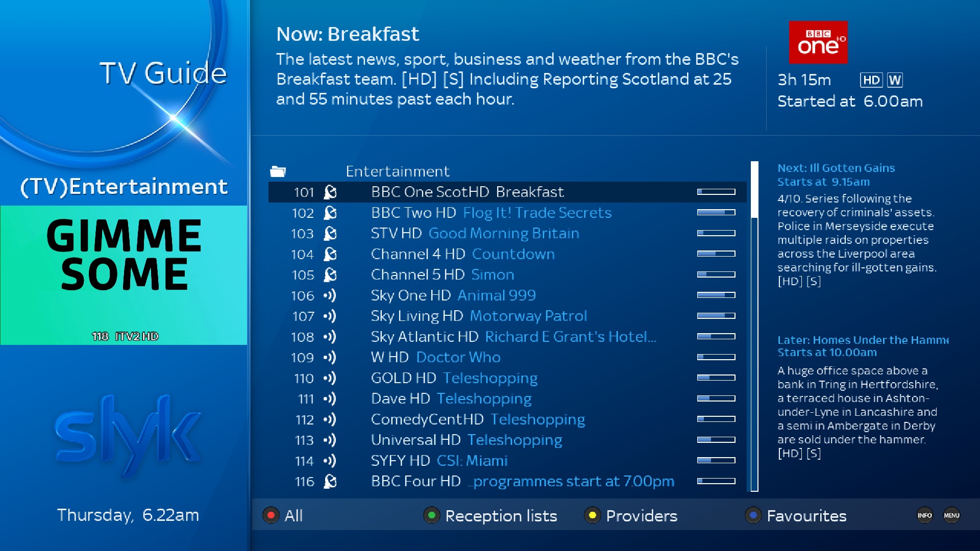This screenshot has width=980, height=551.
Task: Select Channel 5 HD Simon row
Action: [x=507, y=275]
